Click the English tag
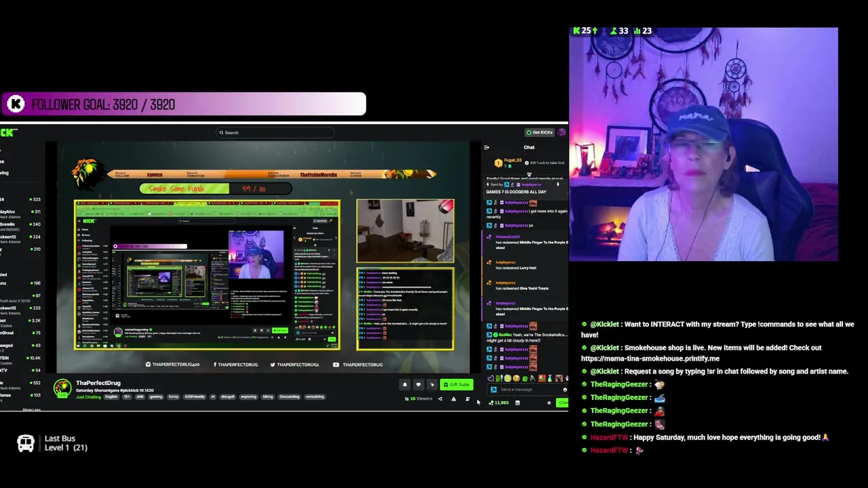The image size is (868, 488). [111, 397]
